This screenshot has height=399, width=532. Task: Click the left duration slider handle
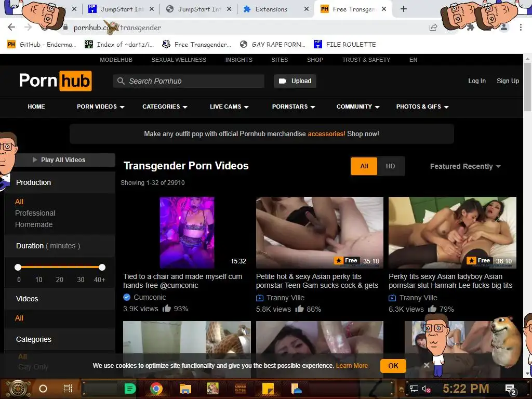(18, 268)
